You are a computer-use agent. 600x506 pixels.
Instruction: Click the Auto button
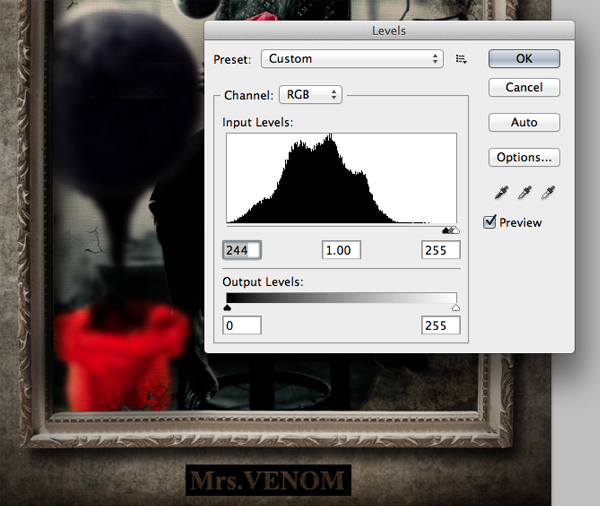pos(524,122)
